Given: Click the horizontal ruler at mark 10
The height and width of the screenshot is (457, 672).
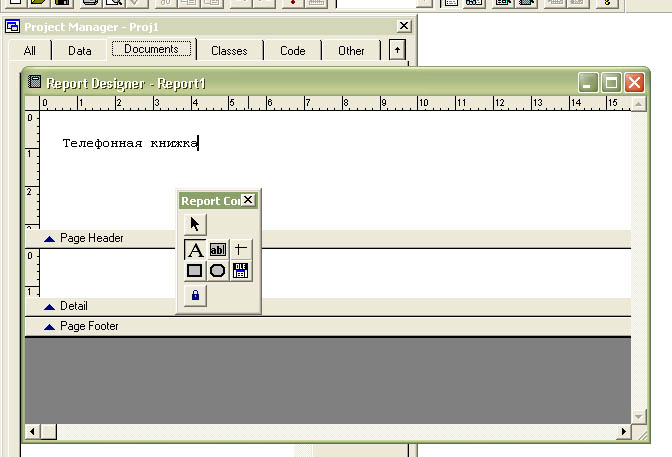Looking at the screenshot, I should tap(423, 103).
